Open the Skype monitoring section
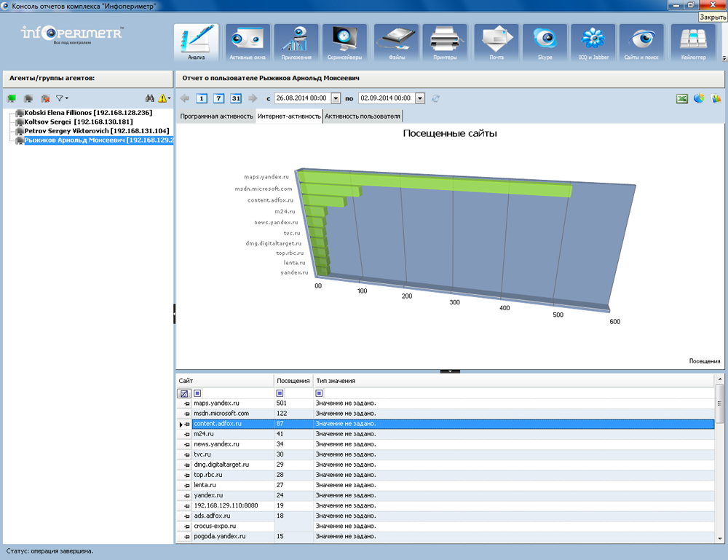 [545, 42]
